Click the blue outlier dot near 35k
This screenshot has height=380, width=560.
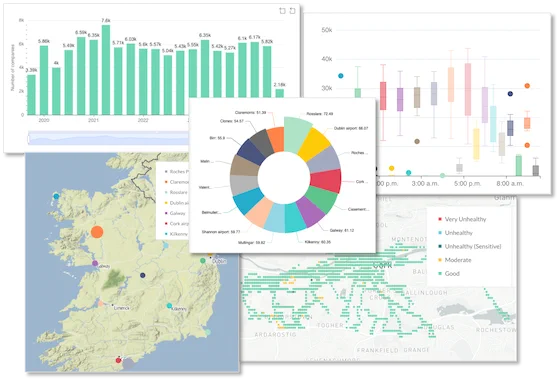click(x=341, y=76)
